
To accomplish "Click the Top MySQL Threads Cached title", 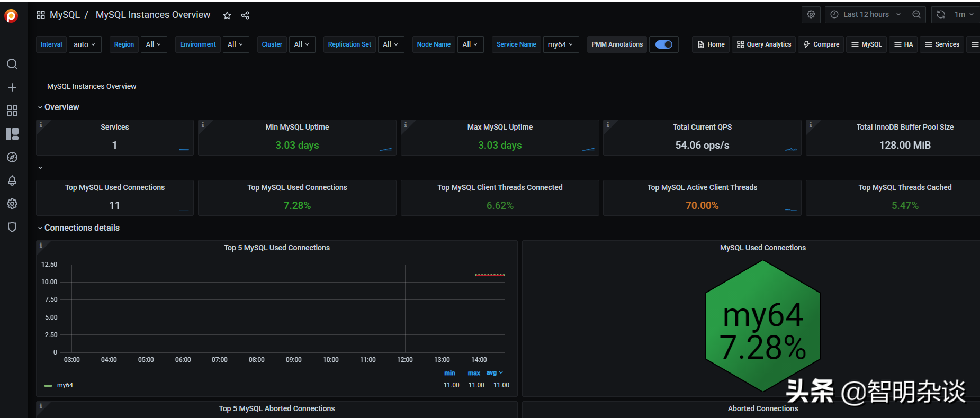I will 905,187.
